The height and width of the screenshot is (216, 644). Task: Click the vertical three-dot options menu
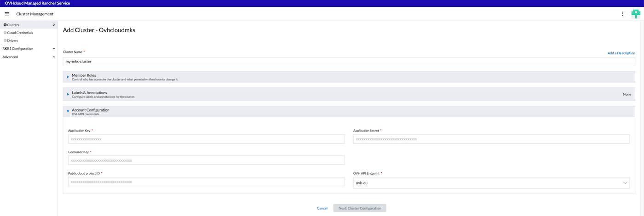coord(622,14)
